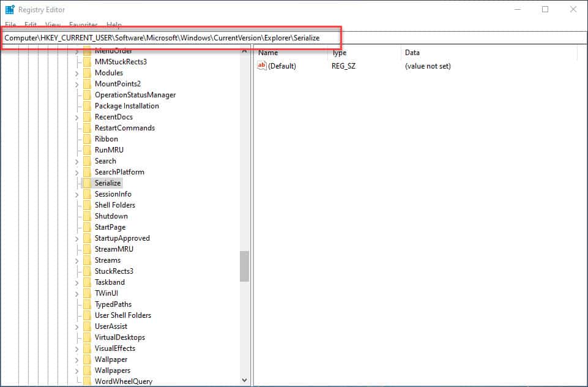Expand the Wallpaper key
Viewport: 588px width, 387px height.
coord(77,360)
